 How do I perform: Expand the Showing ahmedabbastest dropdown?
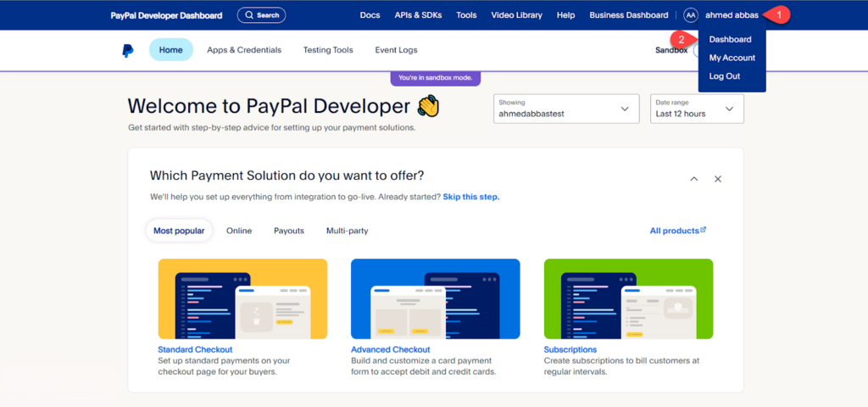(x=566, y=109)
